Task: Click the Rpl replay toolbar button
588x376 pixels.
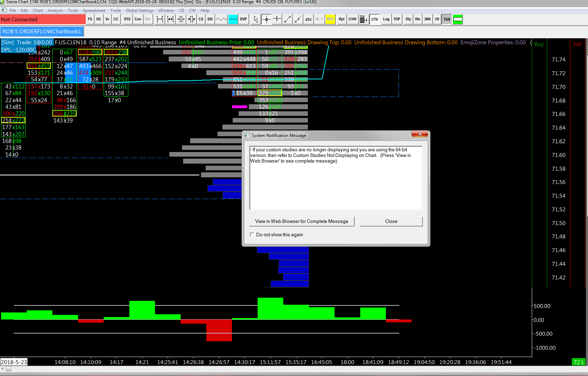Action: pos(342,19)
